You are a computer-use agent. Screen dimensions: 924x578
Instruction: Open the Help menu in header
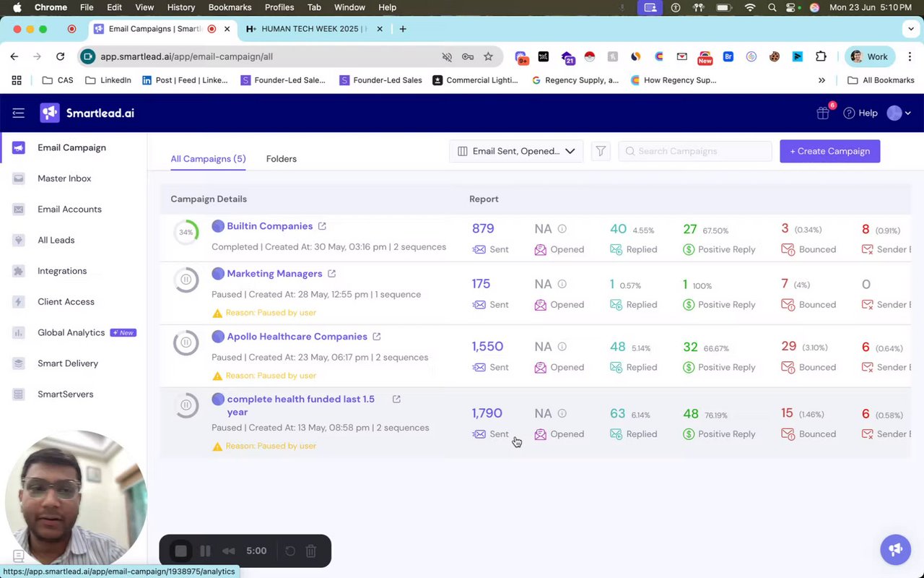[x=860, y=113]
